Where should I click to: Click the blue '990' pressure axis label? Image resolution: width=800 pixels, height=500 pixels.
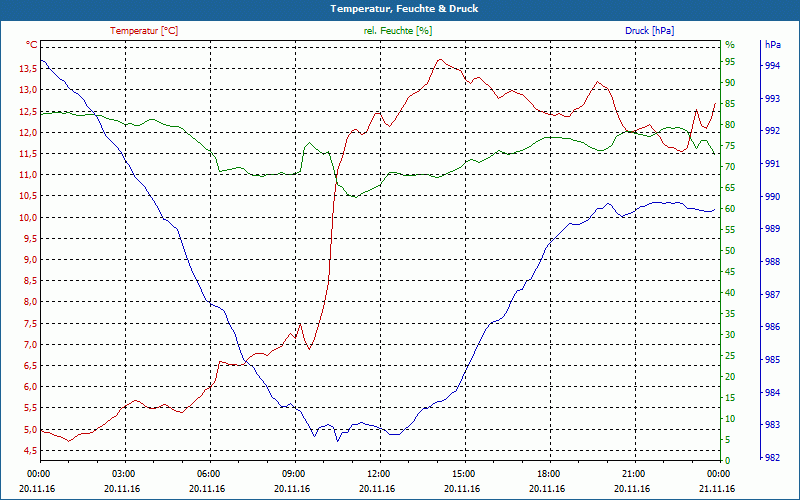pyautogui.click(x=773, y=196)
